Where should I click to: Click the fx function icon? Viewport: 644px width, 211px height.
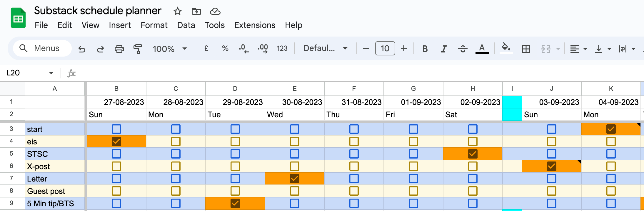(71, 73)
